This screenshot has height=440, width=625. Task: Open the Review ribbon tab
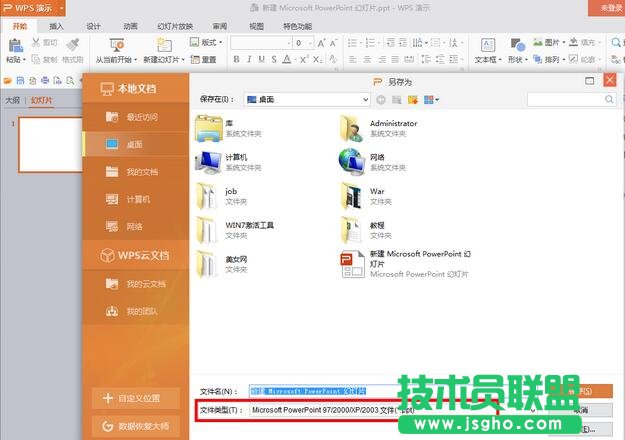220,26
